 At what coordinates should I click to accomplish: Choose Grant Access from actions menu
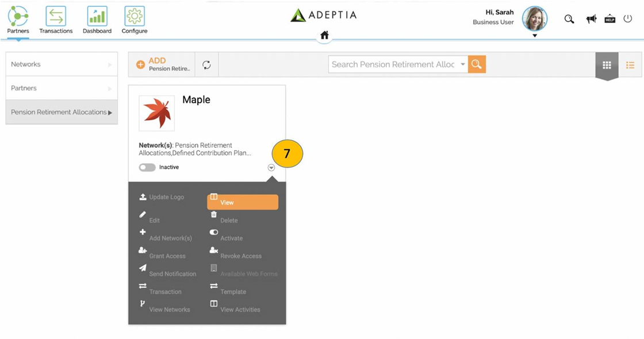[x=162, y=253]
